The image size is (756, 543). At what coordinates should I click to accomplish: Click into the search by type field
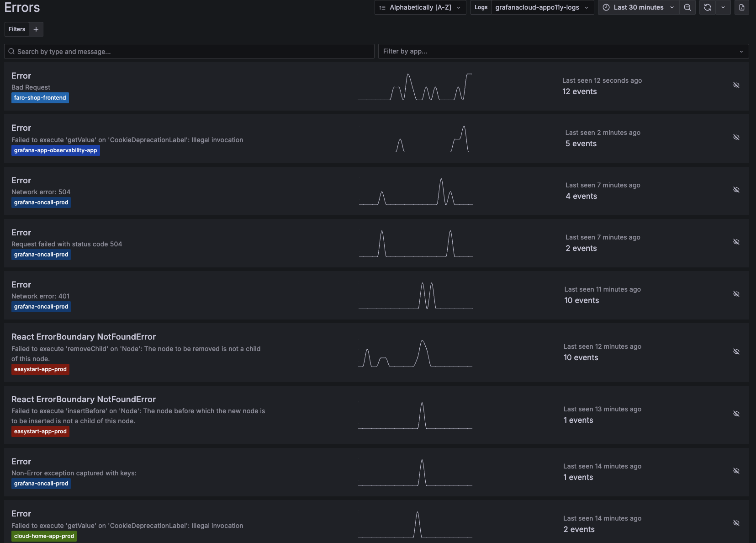pos(183,51)
